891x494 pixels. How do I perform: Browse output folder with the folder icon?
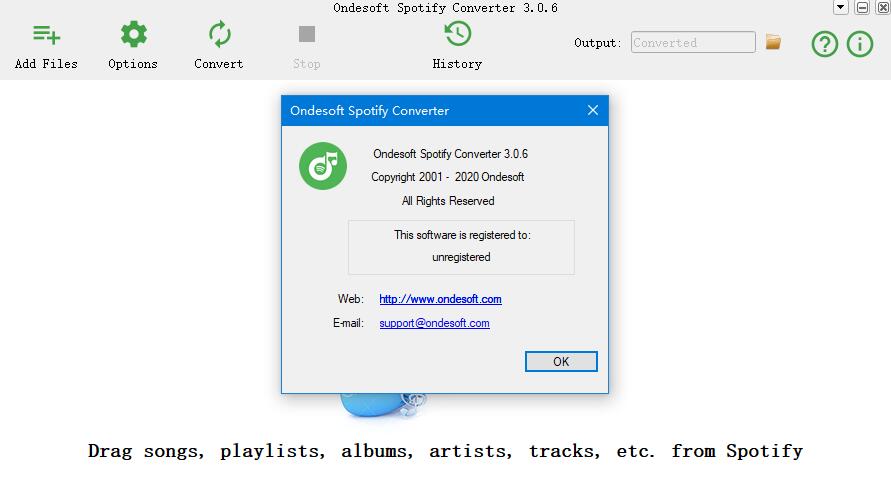(773, 42)
